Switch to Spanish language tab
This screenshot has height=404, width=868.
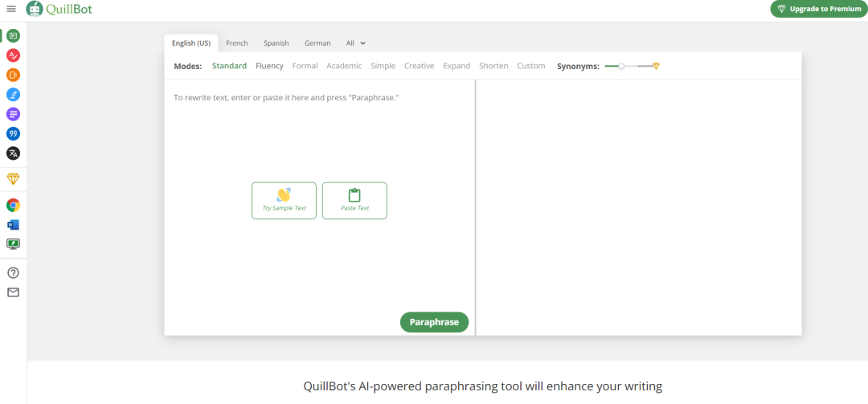[276, 43]
